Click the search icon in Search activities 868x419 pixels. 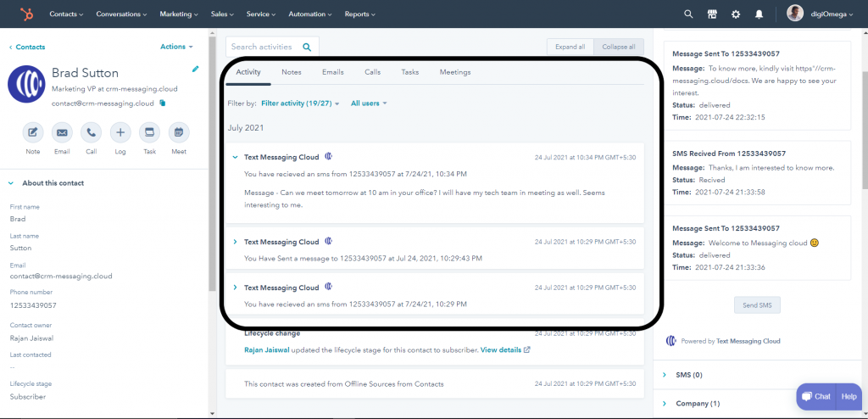click(307, 47)
